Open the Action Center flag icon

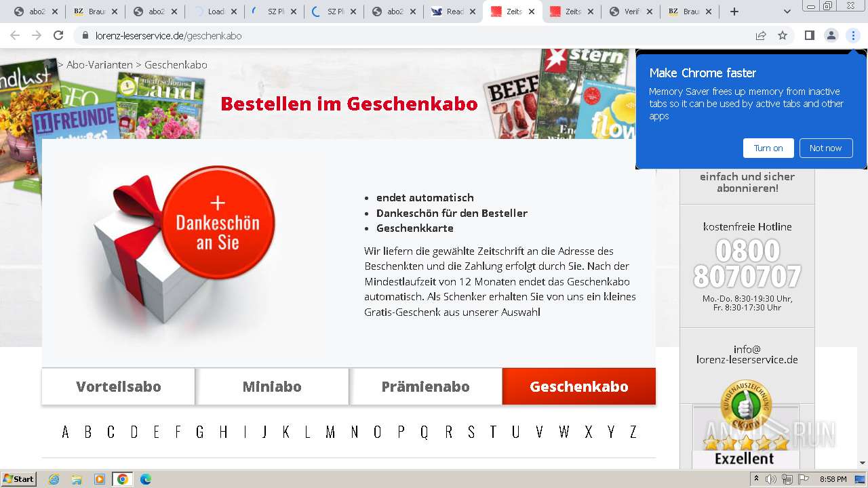(x=804, y=479)
